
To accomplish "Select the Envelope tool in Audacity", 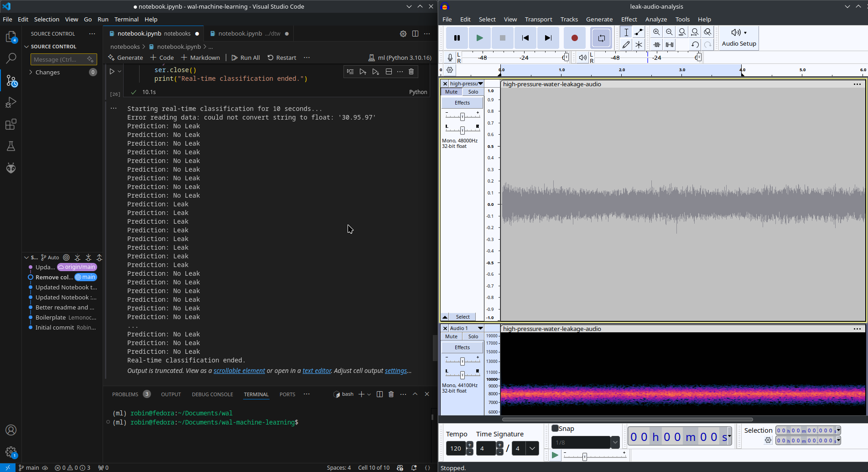I will (x=639, y=32).
